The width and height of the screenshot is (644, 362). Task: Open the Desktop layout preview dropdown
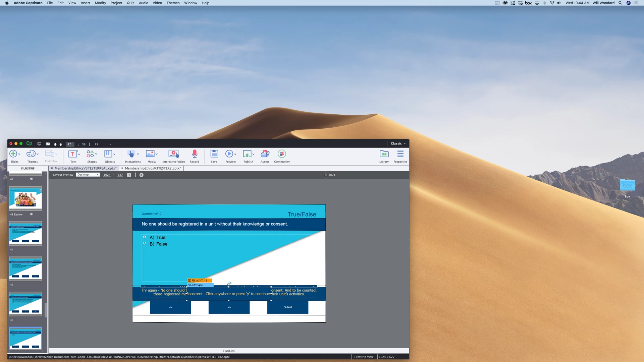coord(88,175)
